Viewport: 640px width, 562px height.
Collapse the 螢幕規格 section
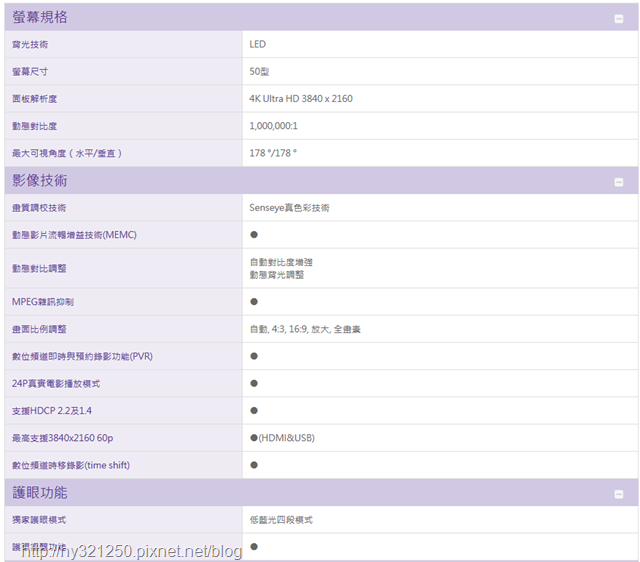[x=619, y=19]
